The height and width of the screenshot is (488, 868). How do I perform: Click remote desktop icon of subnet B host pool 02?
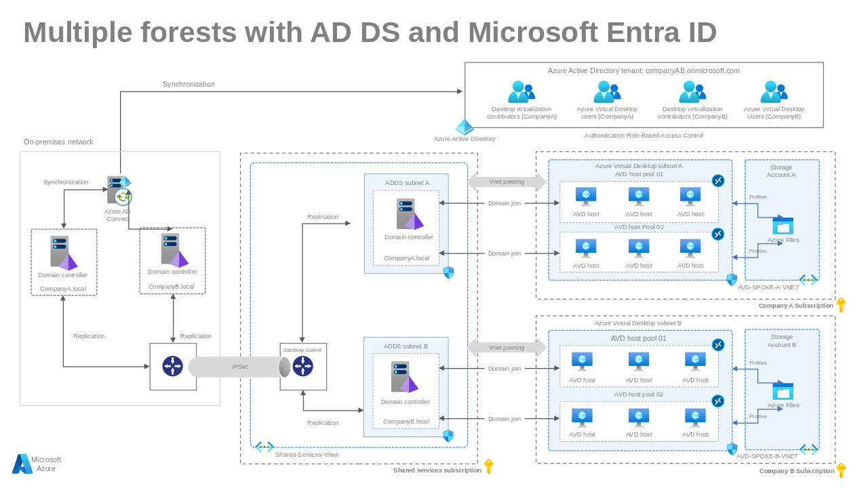(x=718, y=401)
